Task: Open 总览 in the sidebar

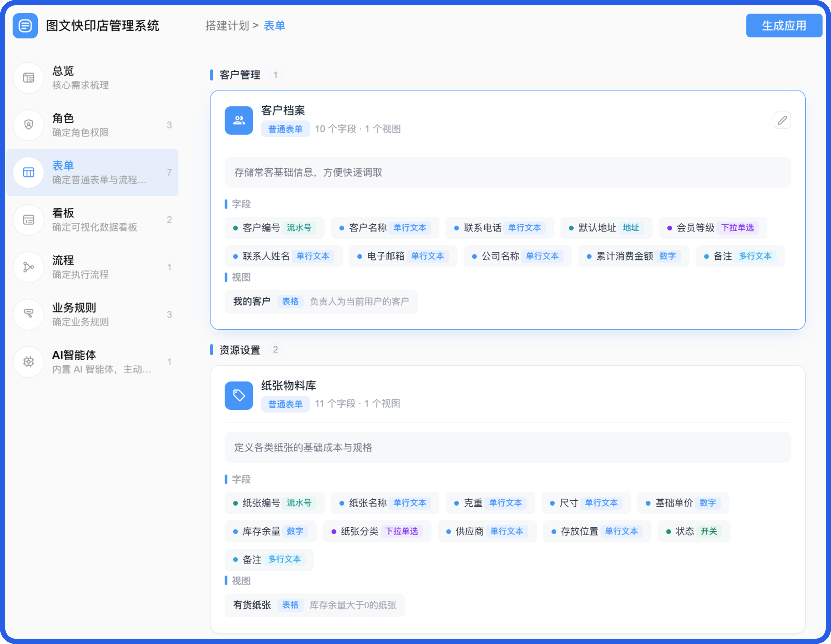Action: pyautogui.click(x=92, y=78)
